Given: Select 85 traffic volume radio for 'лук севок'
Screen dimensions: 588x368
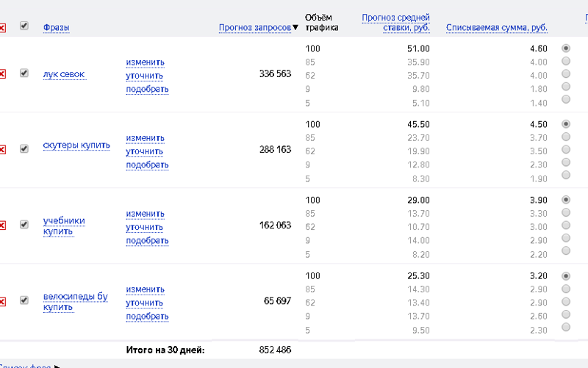Looking at the screenshot, I should 566,61.
